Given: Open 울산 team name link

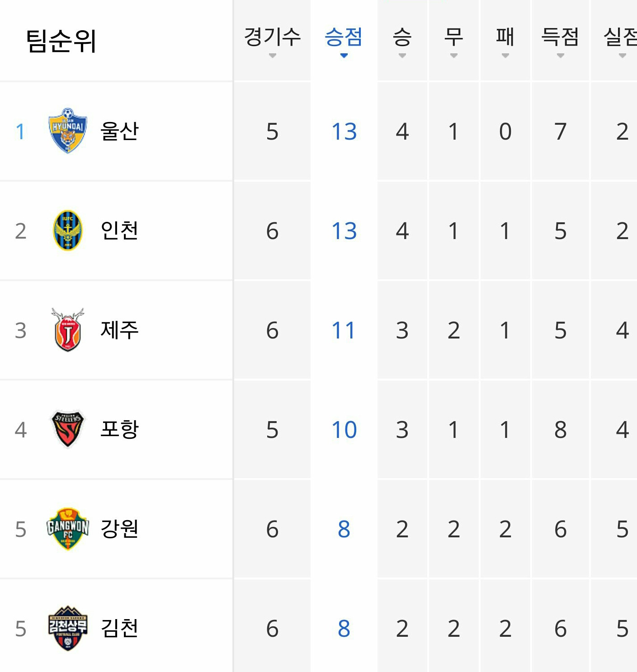Looking at the screenshot, I should click(119, 131).
